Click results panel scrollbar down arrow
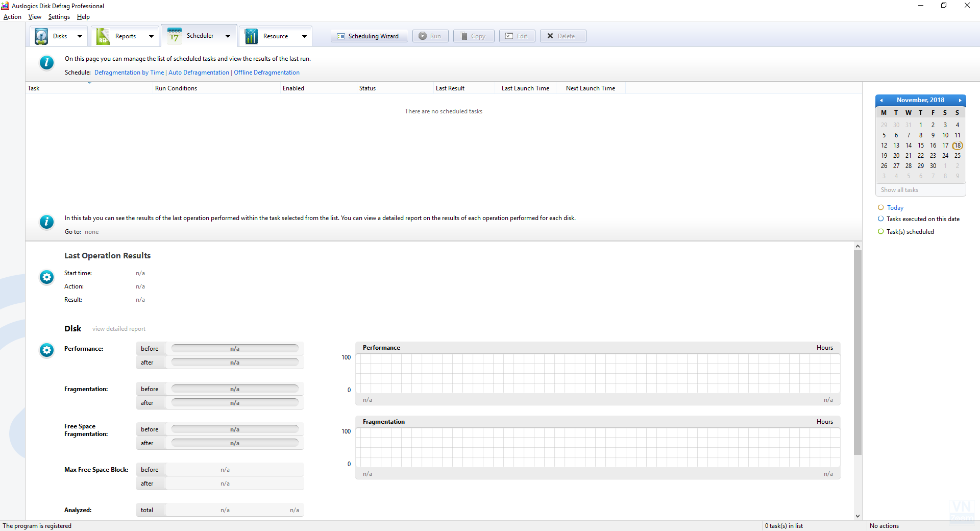This screenshot has height=531, width=980. tap(857, 516)
